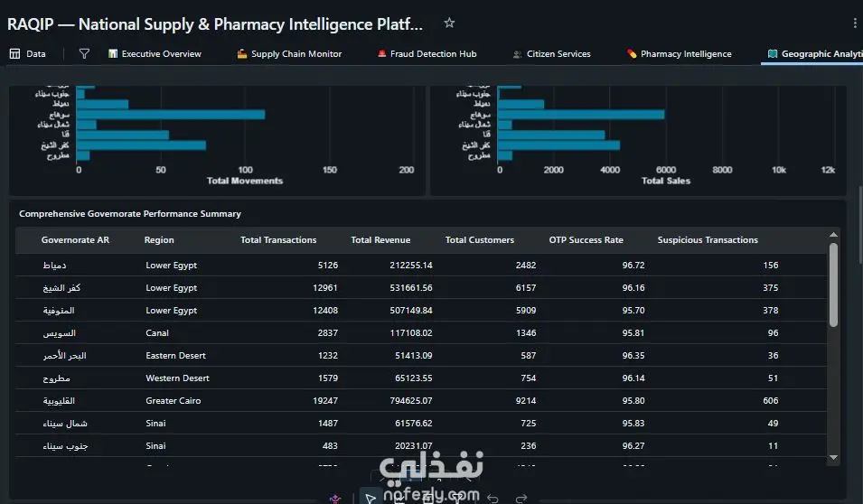
Task: Click the table scrollbar down arrow
Action: [x=833, y=457]
